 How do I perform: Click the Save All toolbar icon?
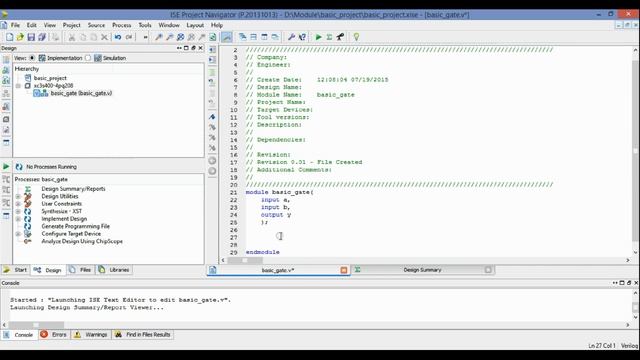tap(42, 37)
